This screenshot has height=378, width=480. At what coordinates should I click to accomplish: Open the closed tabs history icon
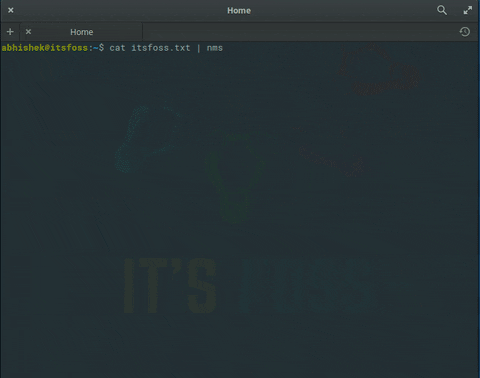click(x=465, y=32)
